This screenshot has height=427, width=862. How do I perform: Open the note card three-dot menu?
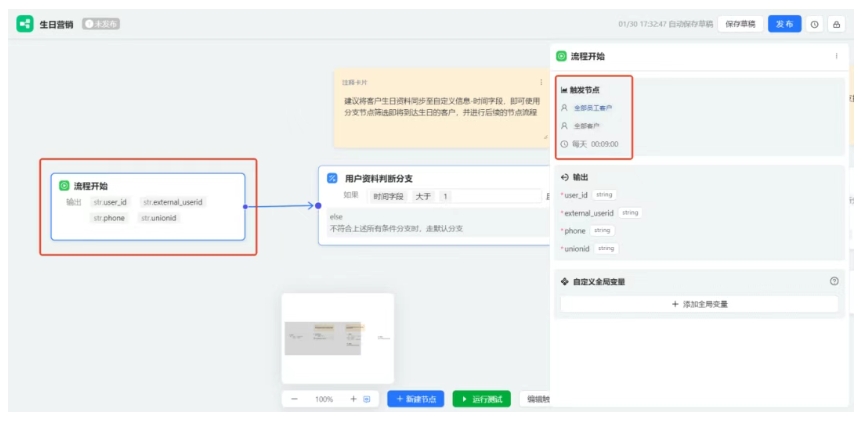pyautogui.click(x=542, y=82)
